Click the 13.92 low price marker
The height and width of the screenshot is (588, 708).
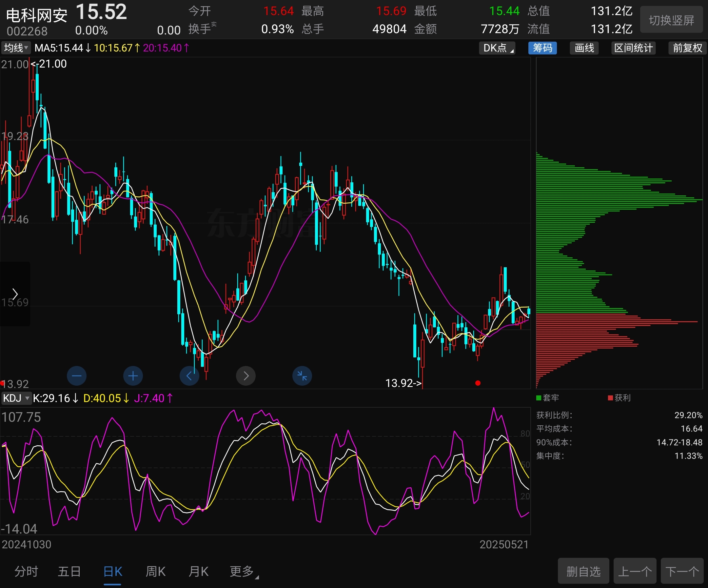[403, 383]
